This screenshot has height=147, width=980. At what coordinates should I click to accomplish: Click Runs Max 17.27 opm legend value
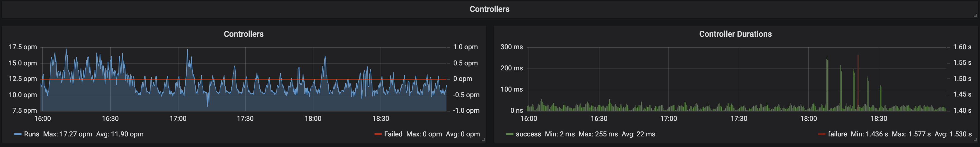pyautogui.click(x=68, y=134)
